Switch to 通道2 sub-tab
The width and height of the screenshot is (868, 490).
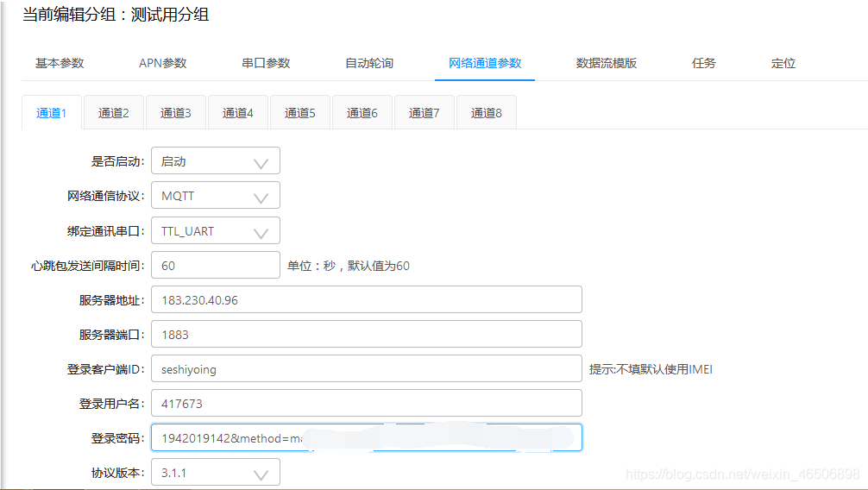point(114,112)
